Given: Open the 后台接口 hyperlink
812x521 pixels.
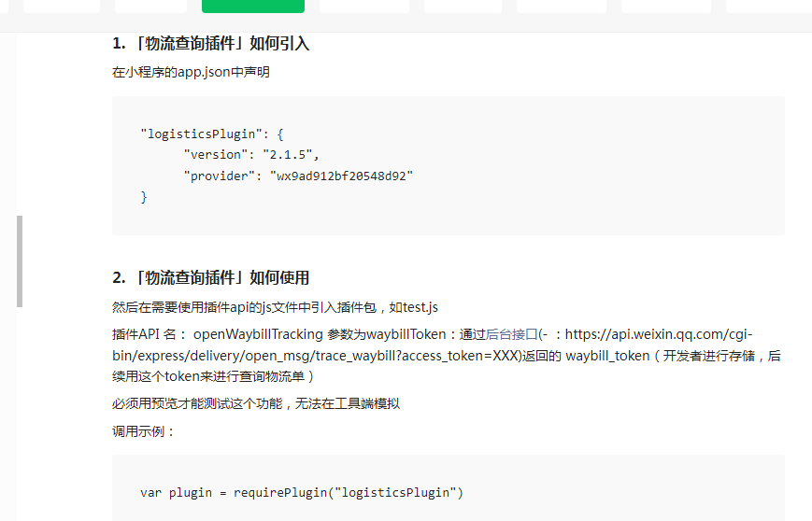Looking at the screenshot, I should pos(511,334).
